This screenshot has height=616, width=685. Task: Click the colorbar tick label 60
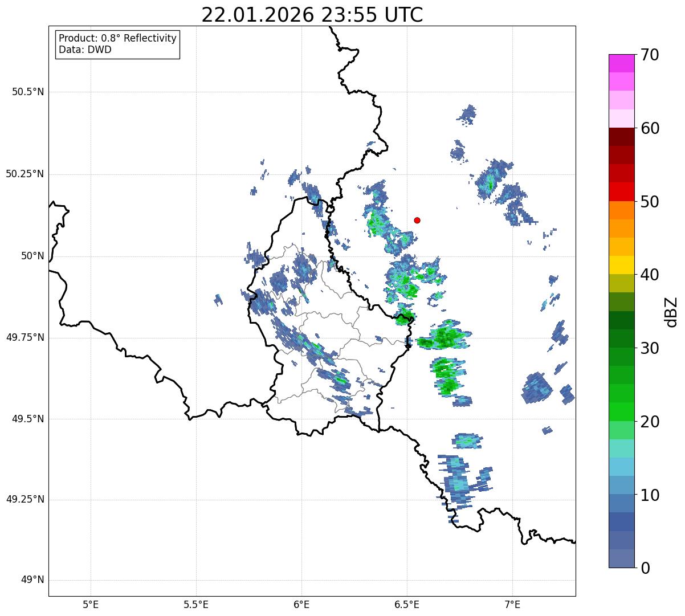[650, 128]
